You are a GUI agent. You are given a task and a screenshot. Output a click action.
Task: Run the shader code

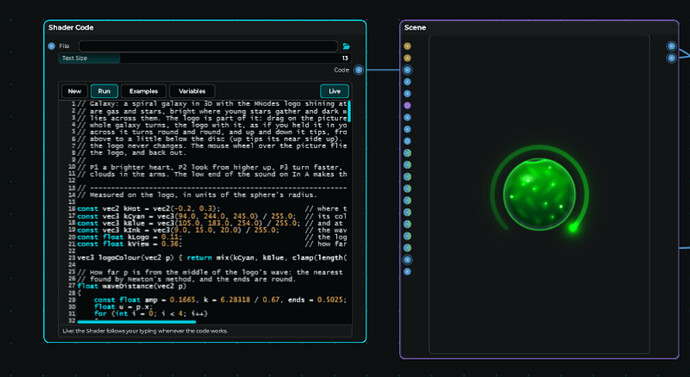coord(104,91)
